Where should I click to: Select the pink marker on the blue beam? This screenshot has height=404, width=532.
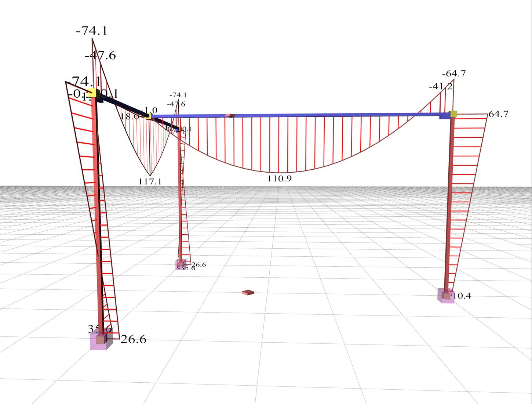[x=230, y=115]
